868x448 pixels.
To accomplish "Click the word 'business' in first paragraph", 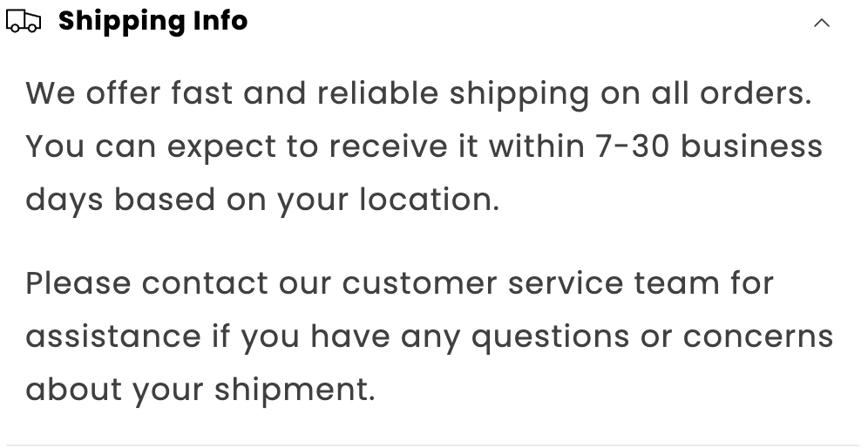I will click(751, 146).
